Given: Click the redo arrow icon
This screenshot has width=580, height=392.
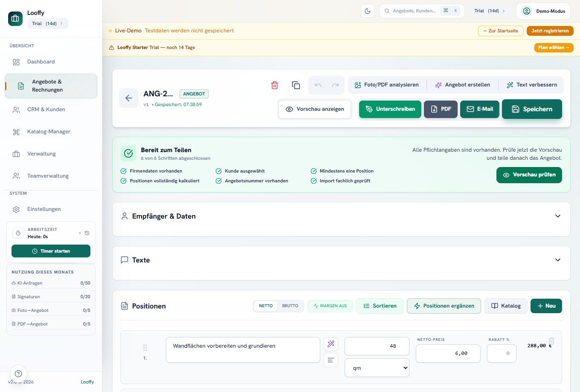Looking at the screenshot, I should pos(336,85).
